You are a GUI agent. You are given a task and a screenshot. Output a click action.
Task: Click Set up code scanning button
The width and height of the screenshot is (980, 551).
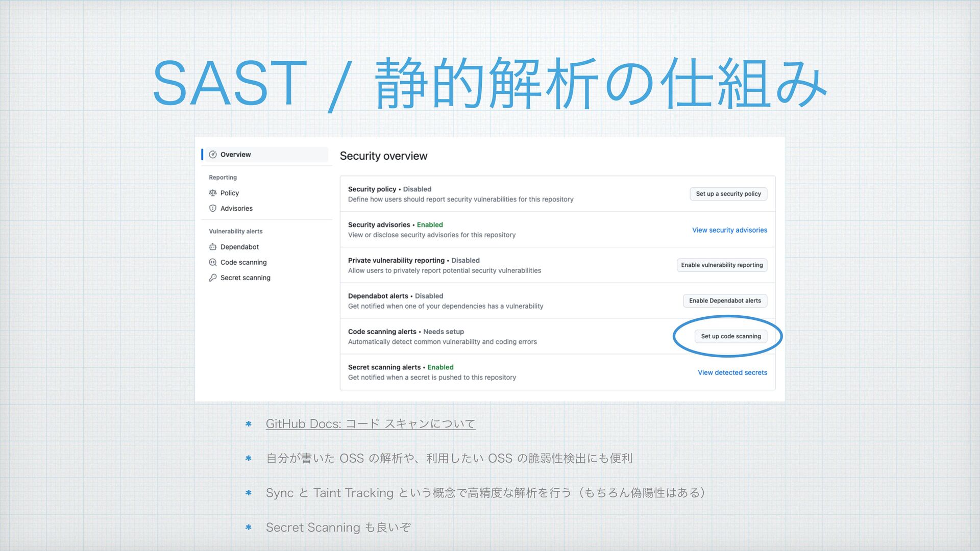point(730,336)
